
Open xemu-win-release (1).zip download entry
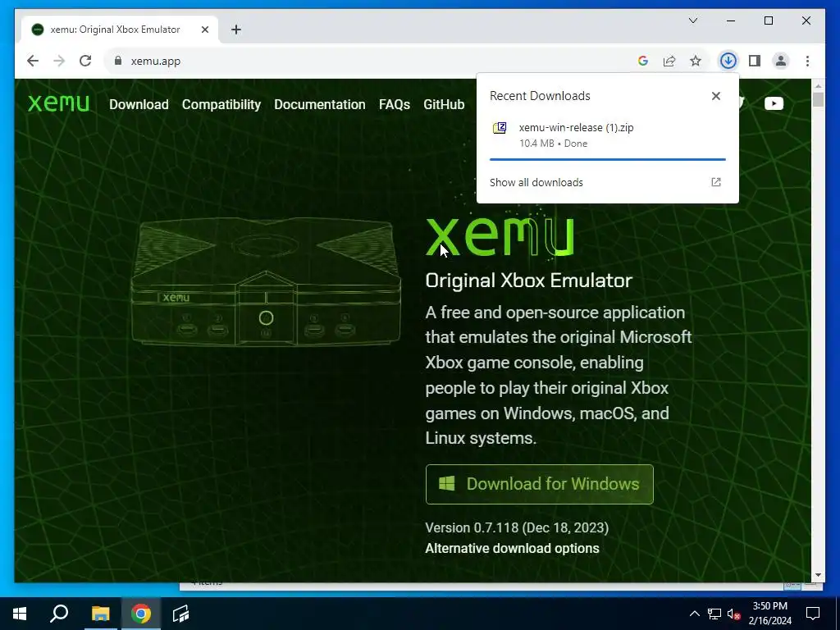click(x=608, y=135)
